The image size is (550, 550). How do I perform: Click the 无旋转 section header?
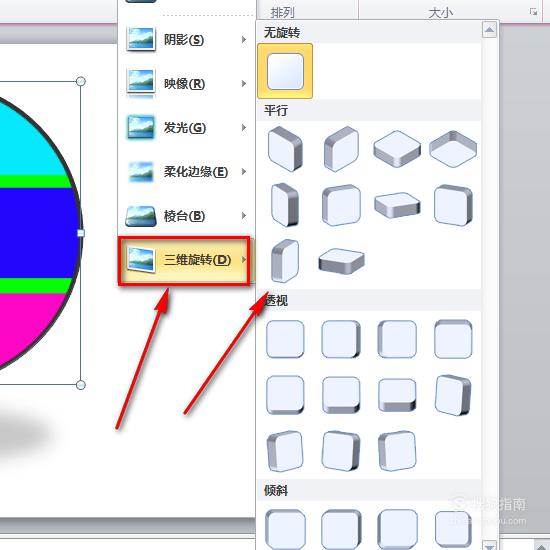coord(369,33)
